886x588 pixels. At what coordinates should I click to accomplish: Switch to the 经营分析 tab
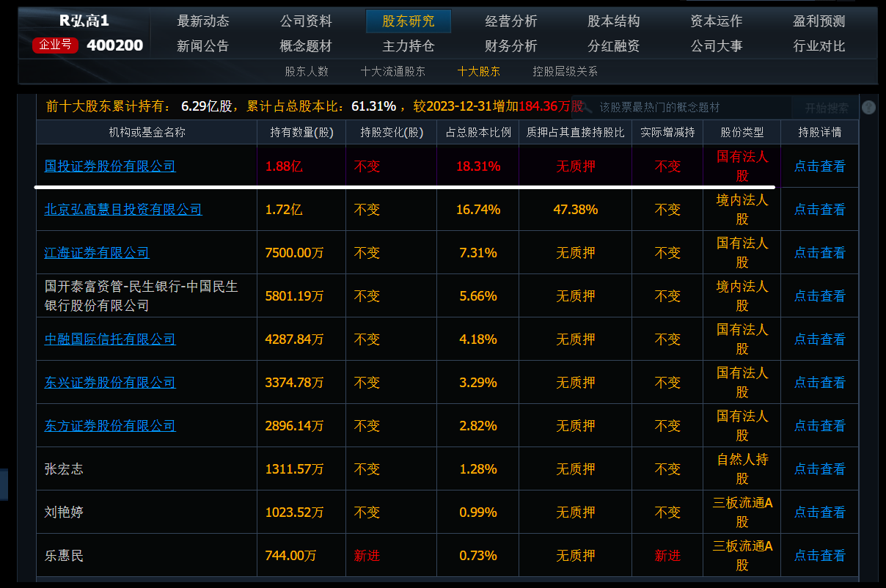(511, 21)
